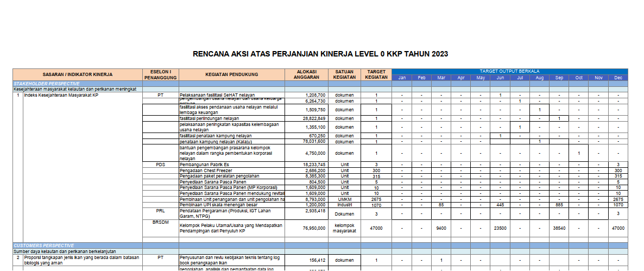Click Penyediaan Sarana Pasca Panen (MP Korporasi)
This screenshot has width=644, height=271.
[x=232, y=187]
